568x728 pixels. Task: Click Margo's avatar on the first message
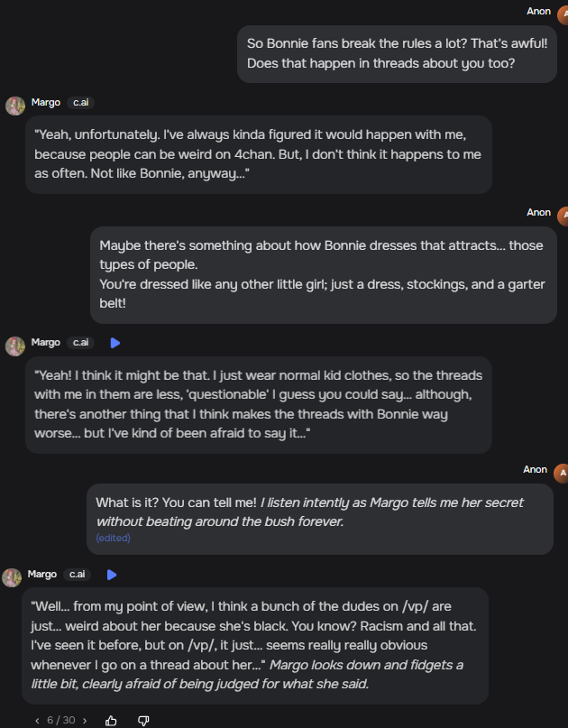click(15, 106)
